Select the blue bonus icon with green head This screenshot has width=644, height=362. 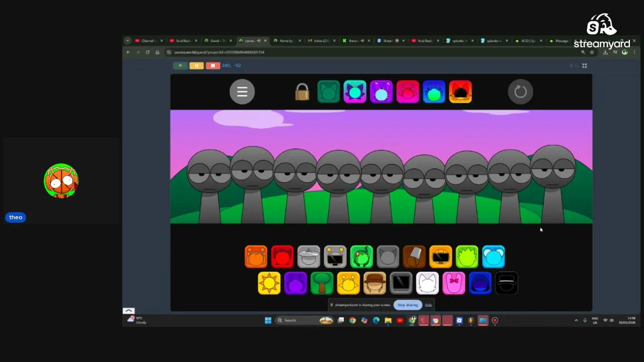pyautogui.click(x=434, y=92)
